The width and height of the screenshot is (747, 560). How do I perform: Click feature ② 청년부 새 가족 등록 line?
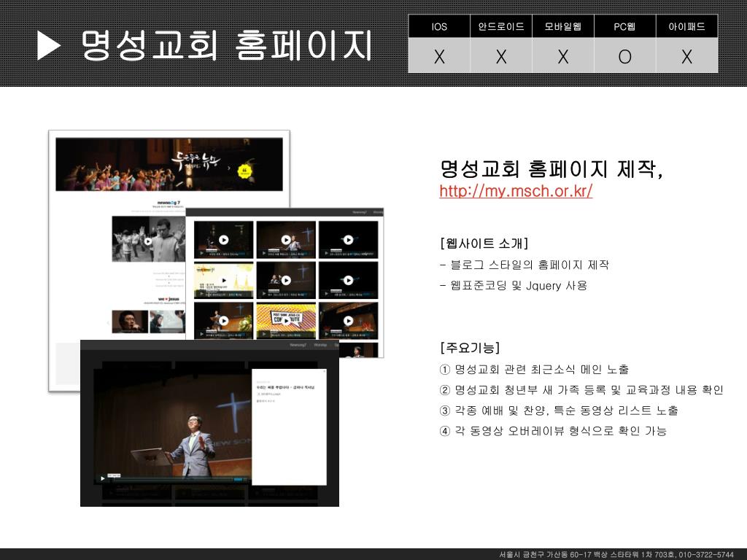(581, 390)
